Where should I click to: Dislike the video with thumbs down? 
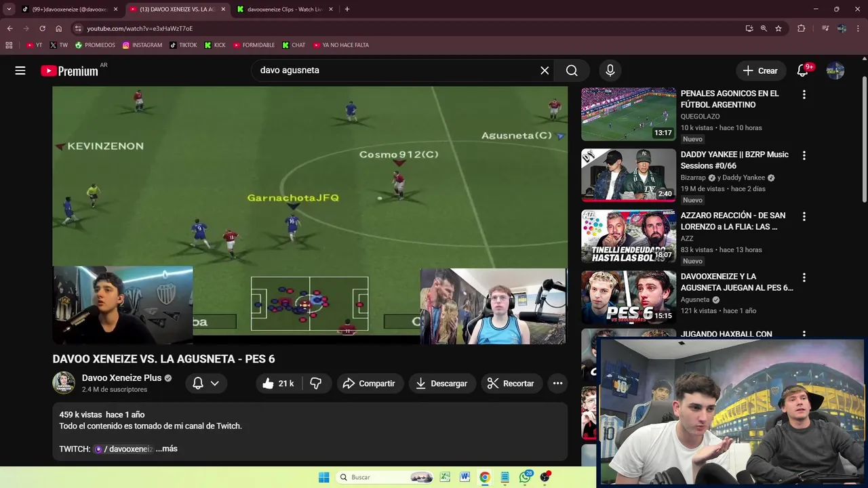pyautogui.click(x=316, y=384)
